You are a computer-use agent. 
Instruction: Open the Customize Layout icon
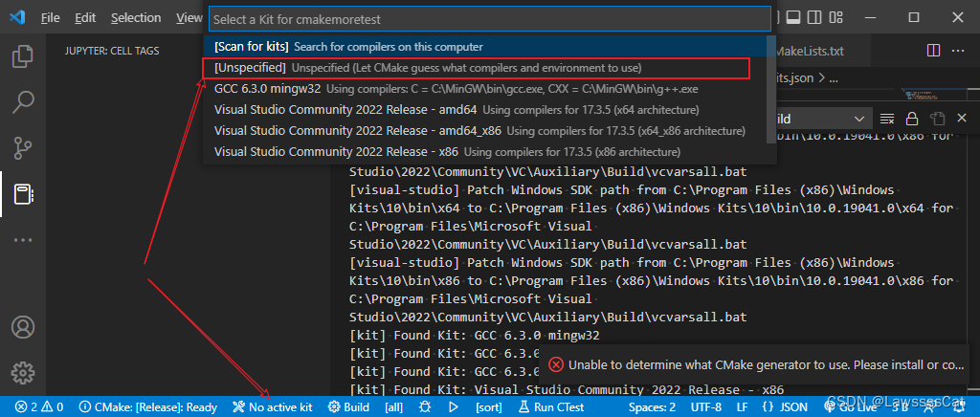click(x=836, y=17)
